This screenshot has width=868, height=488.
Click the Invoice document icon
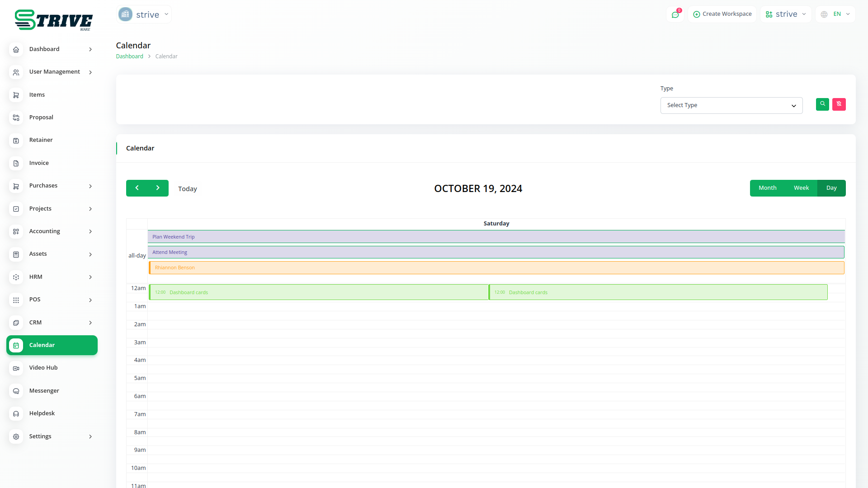[16, 163]
